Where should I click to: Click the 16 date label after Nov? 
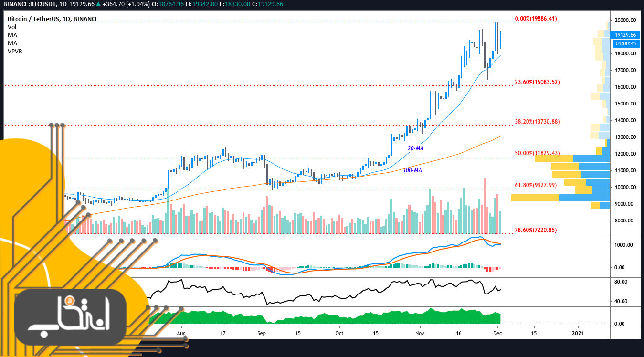click(x=458, y=333)
